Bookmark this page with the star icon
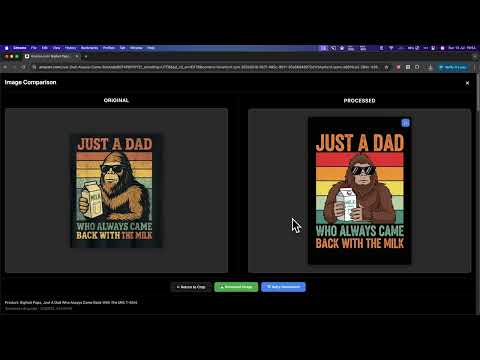 [386, 67]
